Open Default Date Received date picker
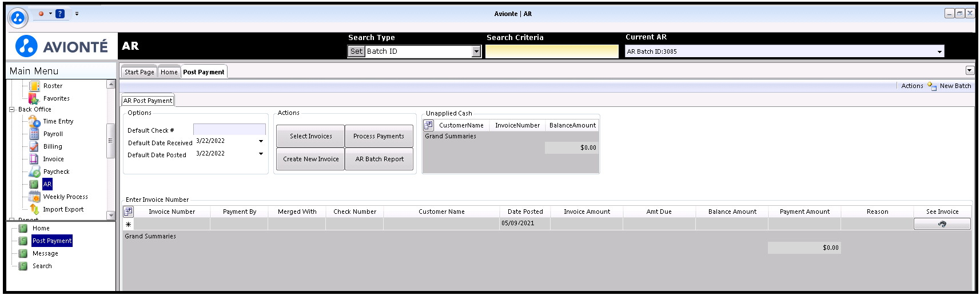 click(261, 141)
